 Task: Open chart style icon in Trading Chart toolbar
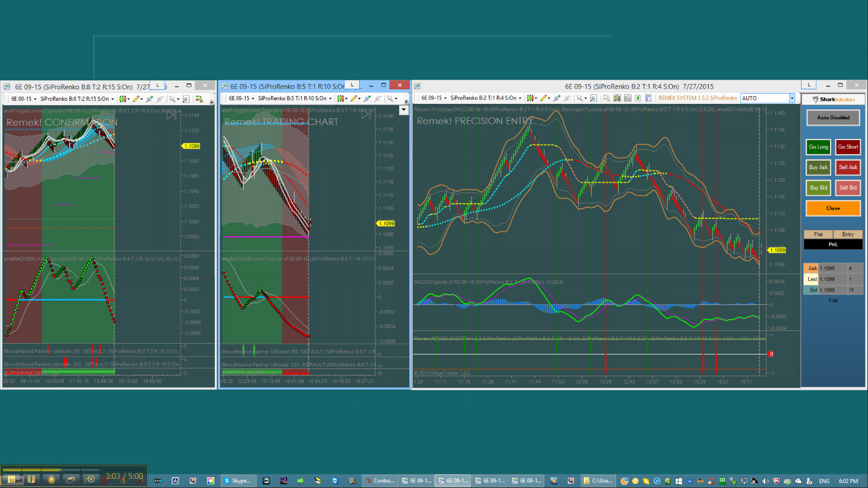(x=340, y=98)
